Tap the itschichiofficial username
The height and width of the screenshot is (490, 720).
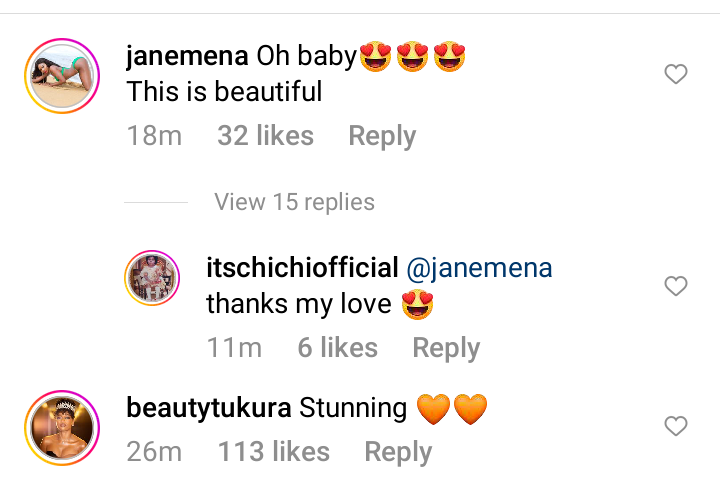[302, 269]
